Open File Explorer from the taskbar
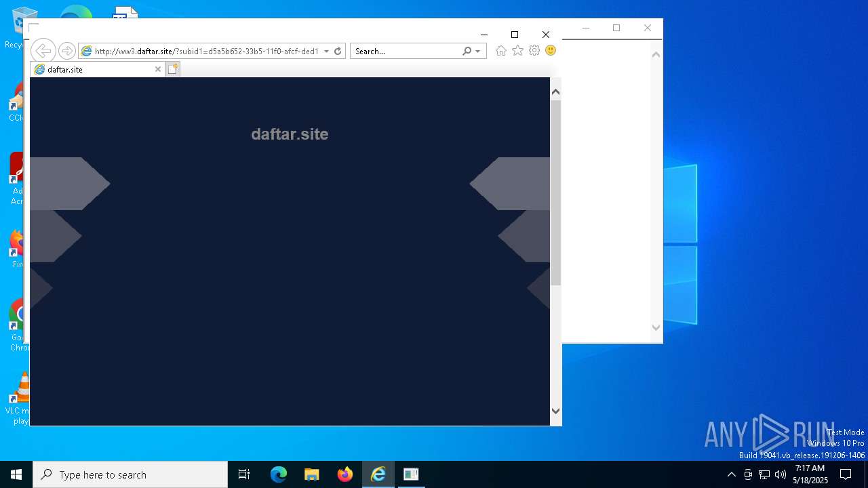The image size is (868, 488). (x=312, y=474)
